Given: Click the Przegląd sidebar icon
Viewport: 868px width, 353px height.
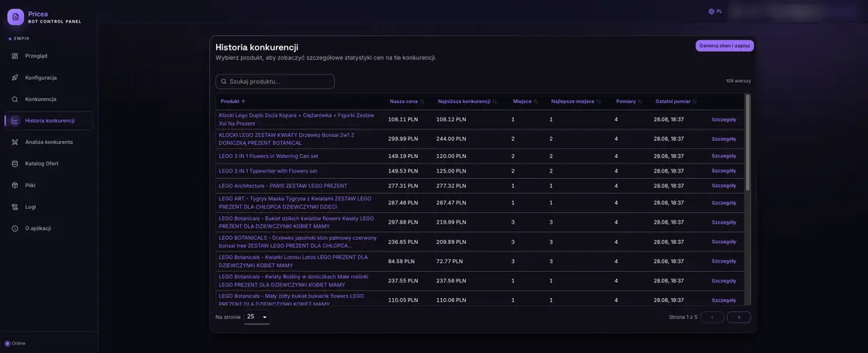Looking at the screenshot, I should (x=15, y=56).
